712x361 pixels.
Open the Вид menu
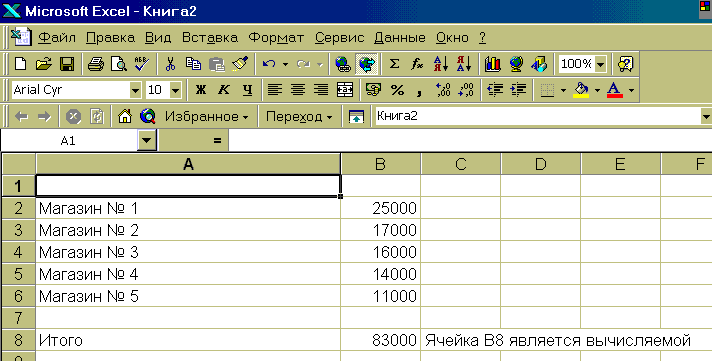(x=158, y=37)
